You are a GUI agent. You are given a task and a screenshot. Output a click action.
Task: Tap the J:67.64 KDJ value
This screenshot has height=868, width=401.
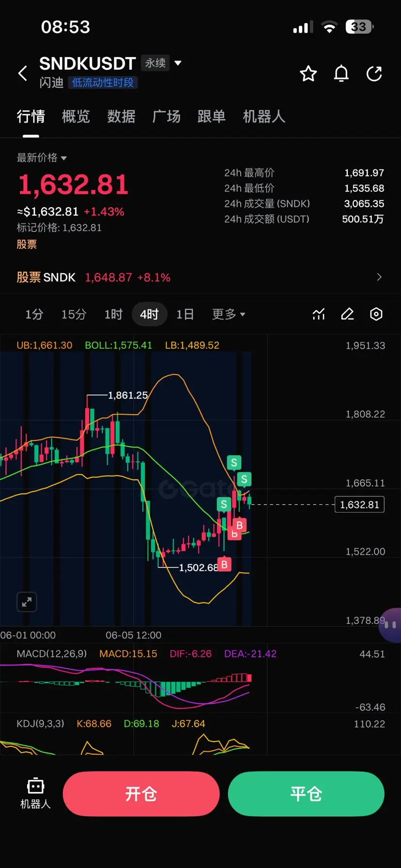point(188,724)
